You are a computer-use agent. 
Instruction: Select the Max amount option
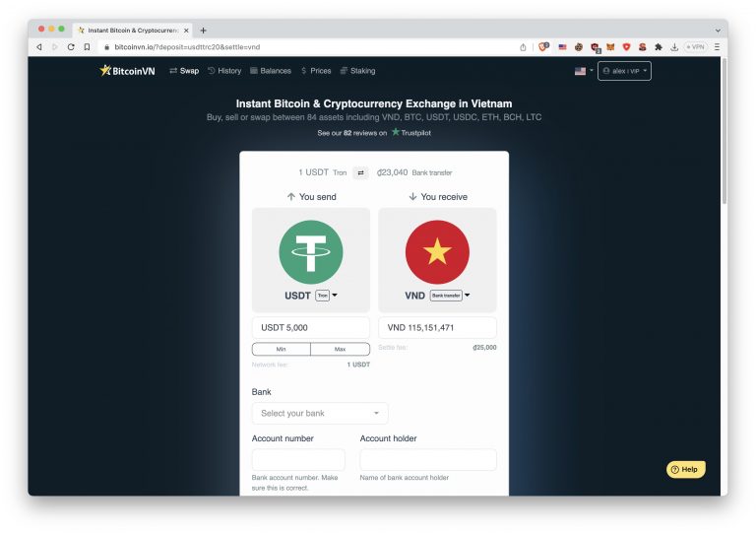tap(340, 349)
